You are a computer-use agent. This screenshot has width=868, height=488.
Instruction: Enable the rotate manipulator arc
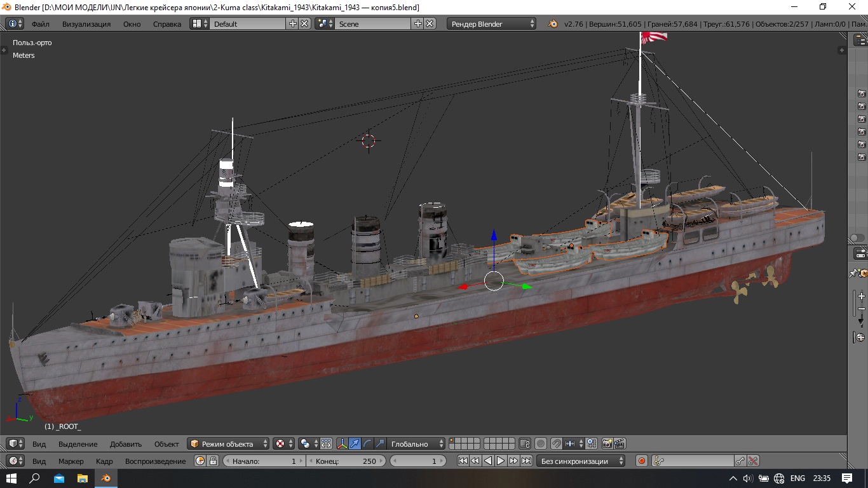click(x=367, y=444)
